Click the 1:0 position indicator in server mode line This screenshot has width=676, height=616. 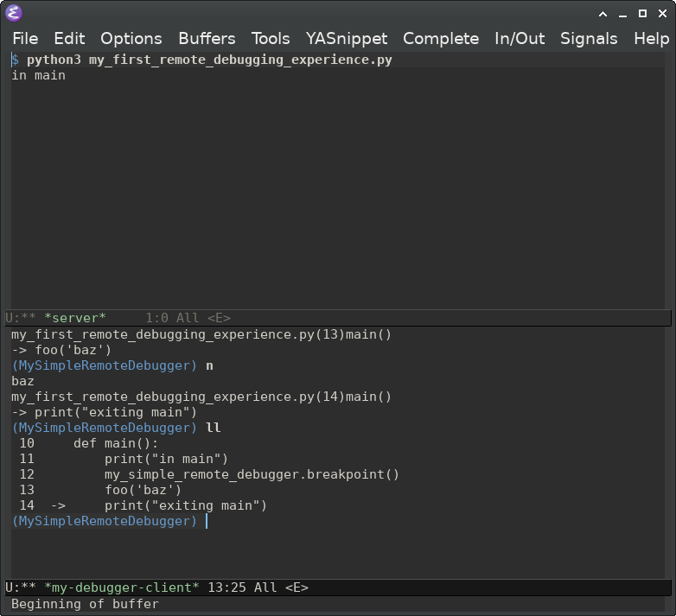click(156, 318)
